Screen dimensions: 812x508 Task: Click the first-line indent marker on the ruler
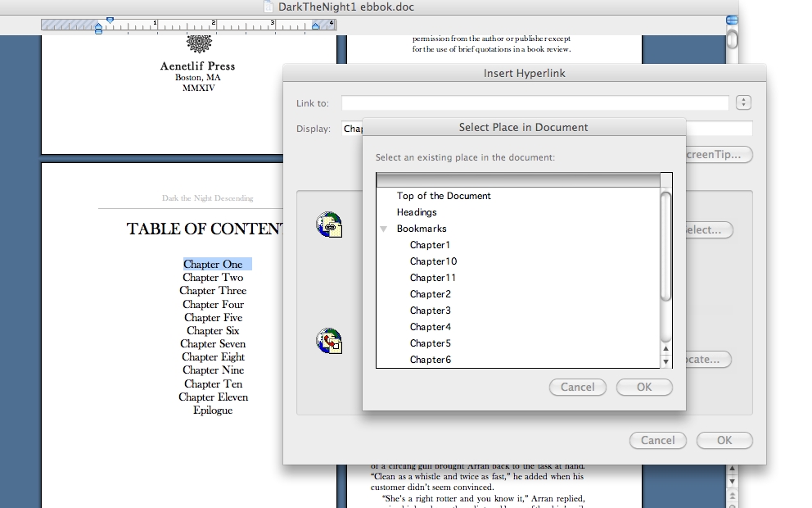[111, 20]
